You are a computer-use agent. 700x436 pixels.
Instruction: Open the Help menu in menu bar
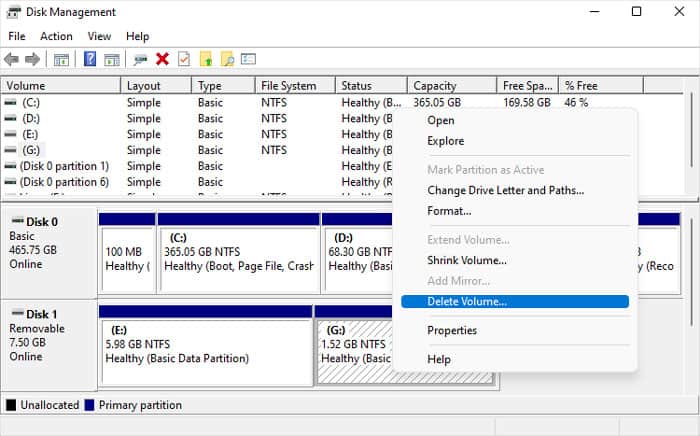(x=138, y=37)
